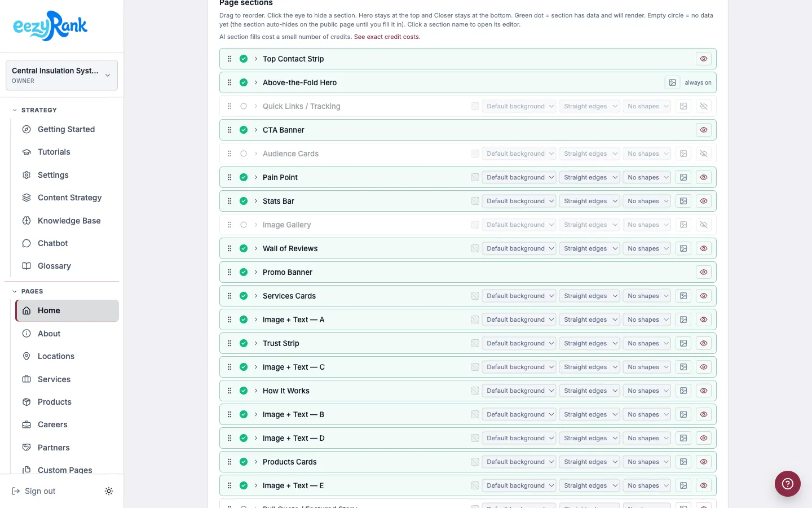Open the Products Cards section name
Screen dimensions: 812x508
[290, 462]
